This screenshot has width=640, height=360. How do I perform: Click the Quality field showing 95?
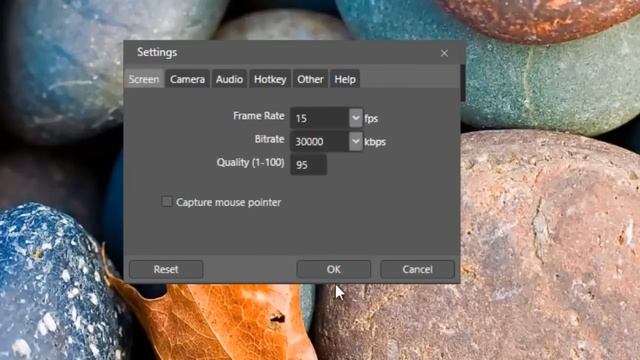point(309,164)
